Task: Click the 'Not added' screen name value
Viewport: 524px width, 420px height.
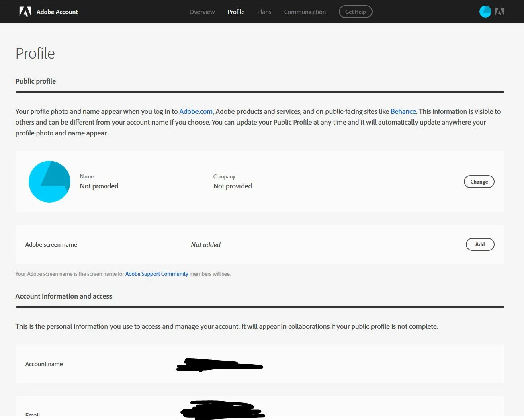Action: pos(206,245)
